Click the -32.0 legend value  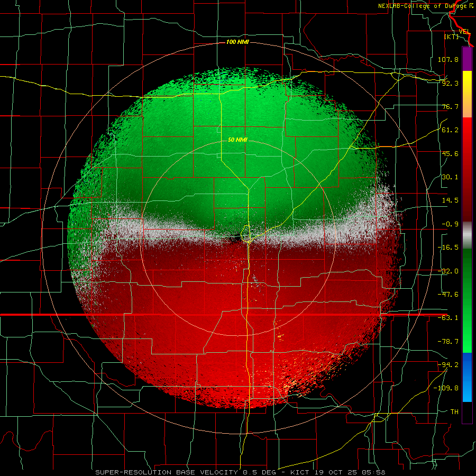[x=448, y=271]
